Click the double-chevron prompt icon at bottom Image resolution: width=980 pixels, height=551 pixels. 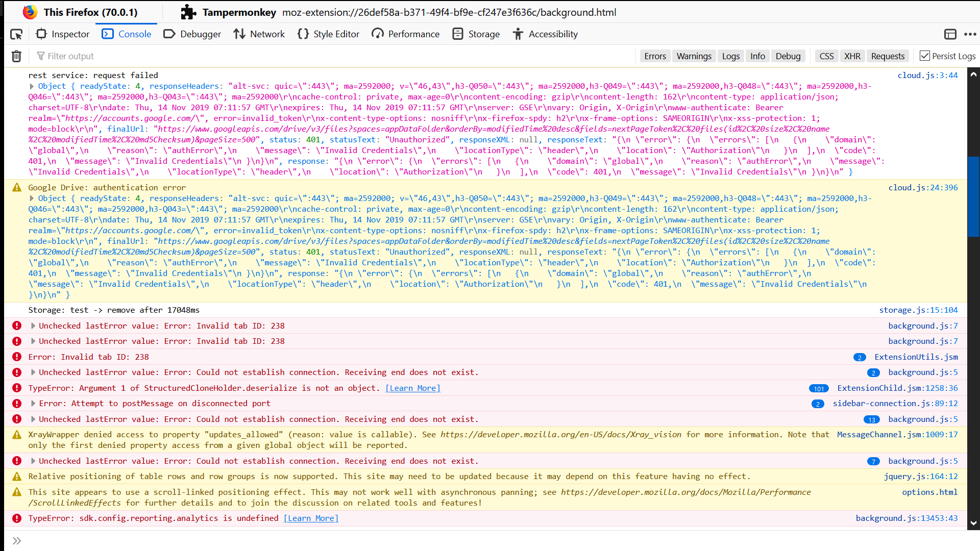click(17, 540)
